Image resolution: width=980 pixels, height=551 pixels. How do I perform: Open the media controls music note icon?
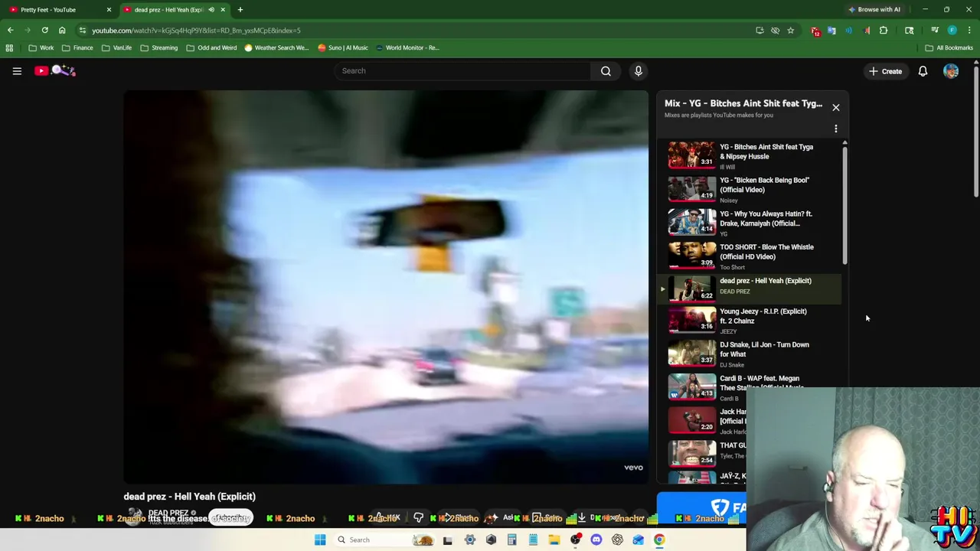(x=935, y=31)
